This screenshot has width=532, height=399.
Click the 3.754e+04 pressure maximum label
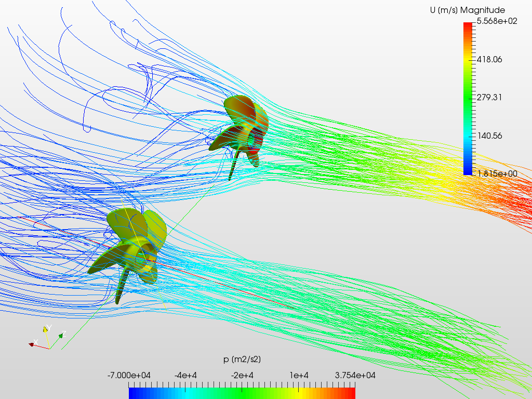click(355, 375)
